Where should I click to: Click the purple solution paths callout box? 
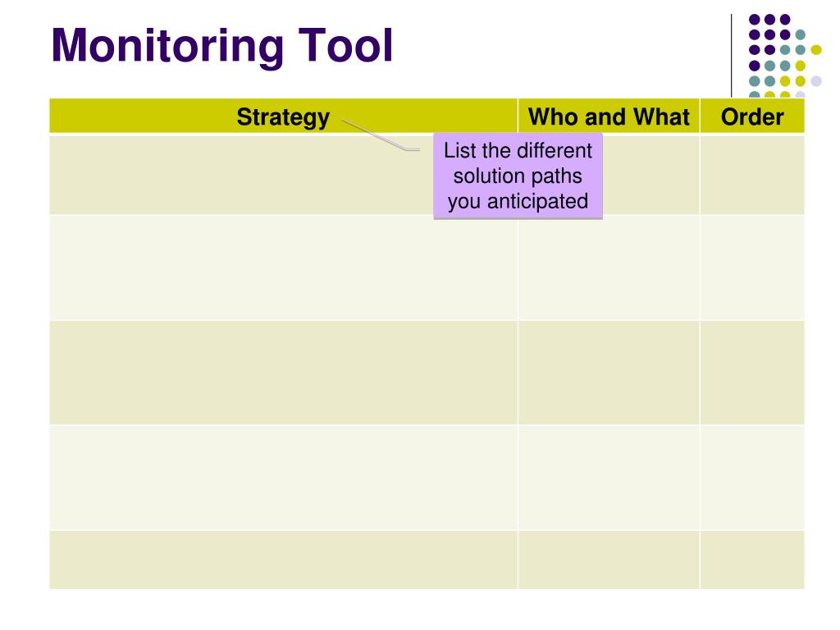[x=518, y=176]
